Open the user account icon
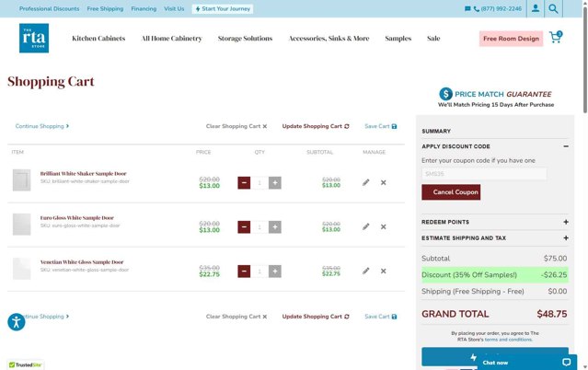The image size is (588, 370). tap(536, 8)
